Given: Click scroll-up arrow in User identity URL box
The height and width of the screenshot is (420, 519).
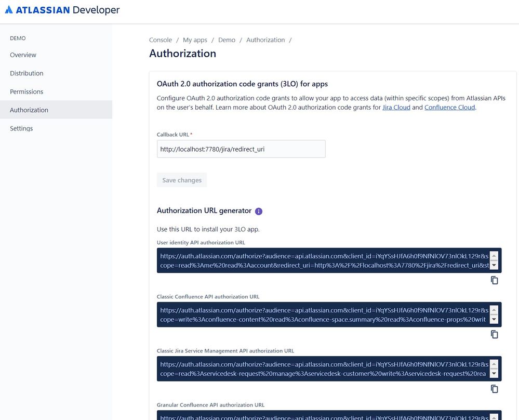Looking at the screenshot, I should click(494, 256).
